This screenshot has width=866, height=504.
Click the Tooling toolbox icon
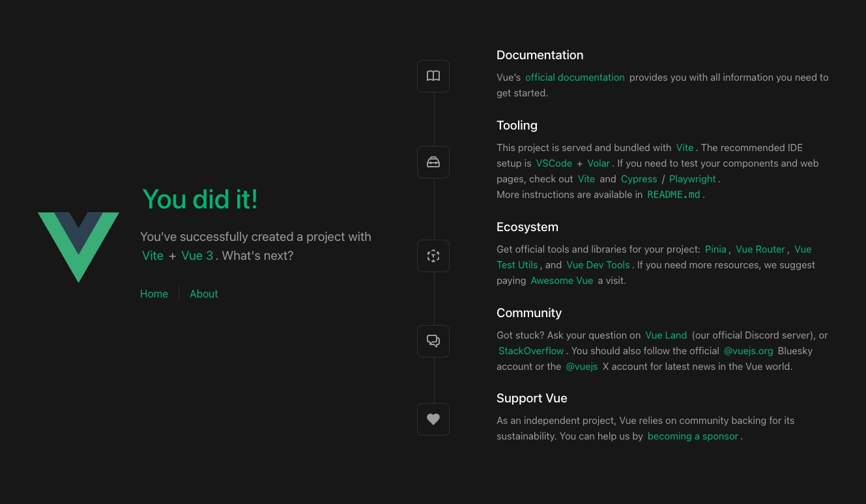point(433,162)
